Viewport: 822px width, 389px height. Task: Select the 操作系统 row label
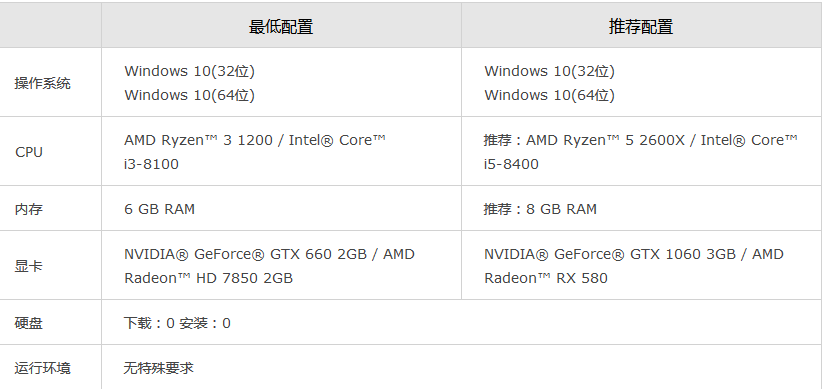[42, 83]
